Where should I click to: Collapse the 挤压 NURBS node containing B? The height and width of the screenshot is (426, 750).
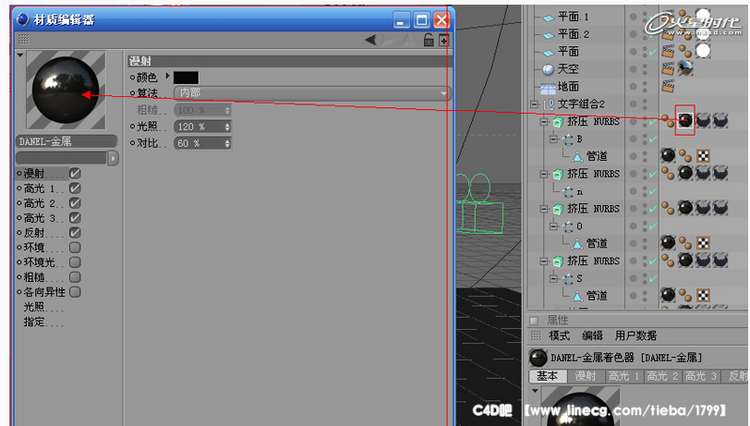click(544, 122)
